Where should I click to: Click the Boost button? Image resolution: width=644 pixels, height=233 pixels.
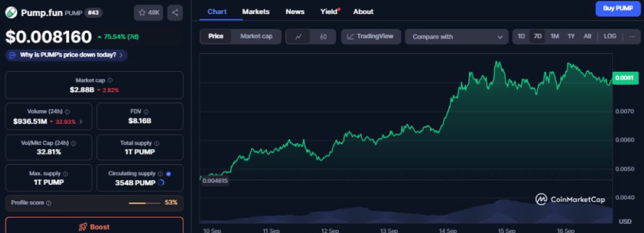coord(94,226)
